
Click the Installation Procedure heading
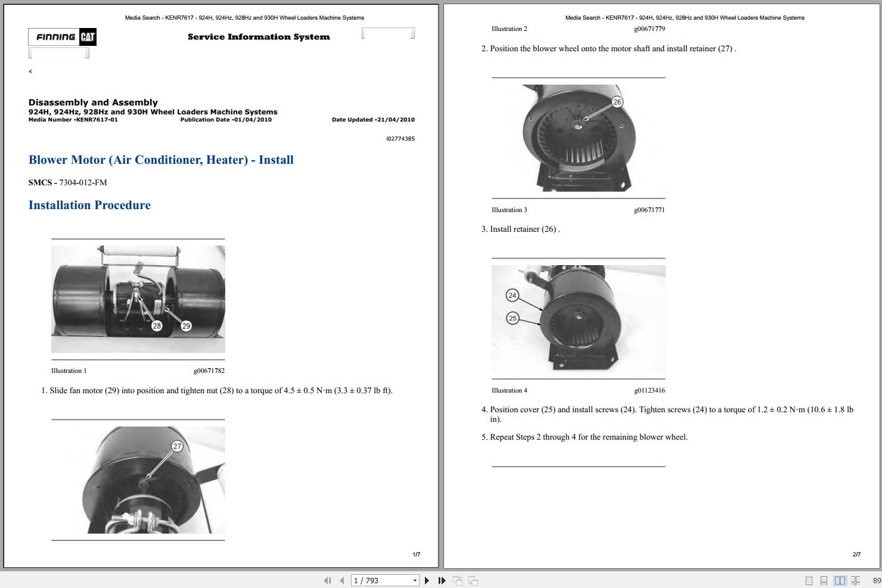(x=89, y=205)
